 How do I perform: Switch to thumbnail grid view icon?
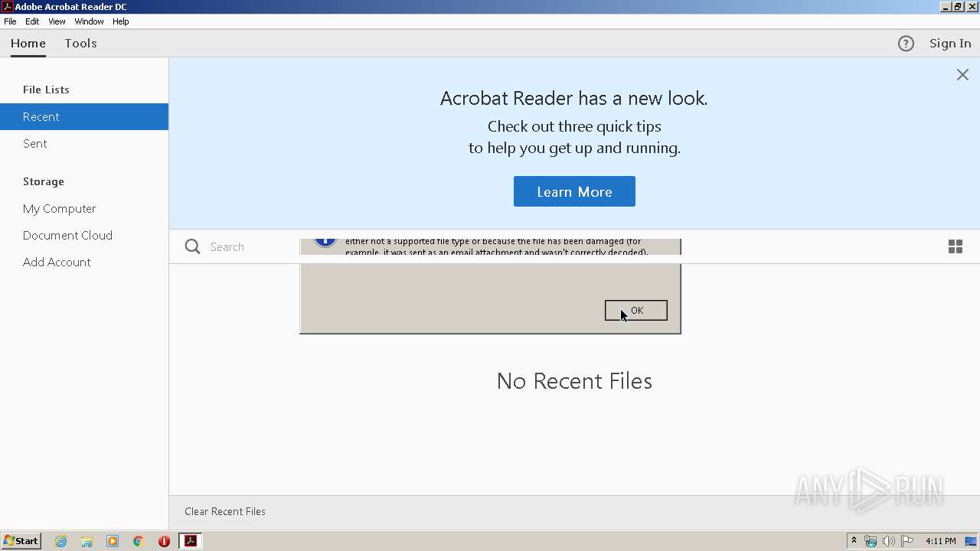[x=955, y=246]
